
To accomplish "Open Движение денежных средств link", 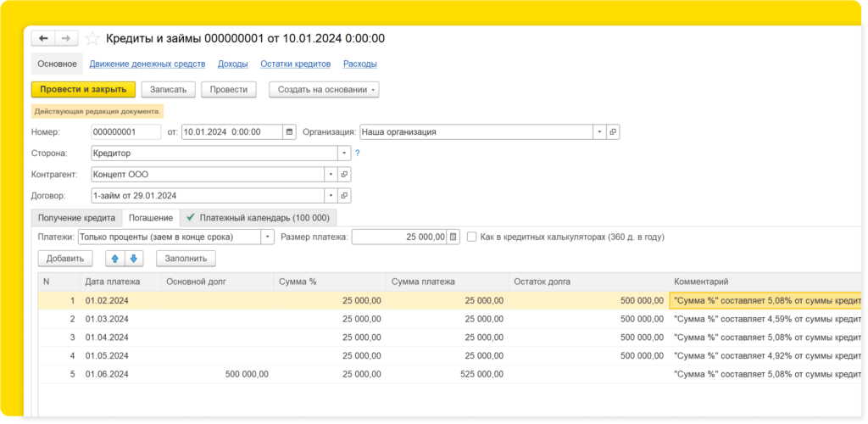I will point(147,64).
